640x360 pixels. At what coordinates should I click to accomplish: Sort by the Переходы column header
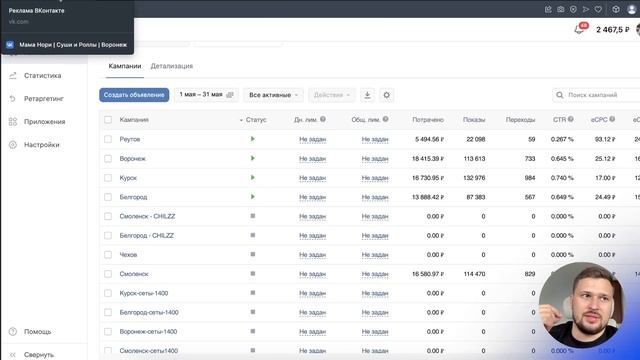(520, 120)
